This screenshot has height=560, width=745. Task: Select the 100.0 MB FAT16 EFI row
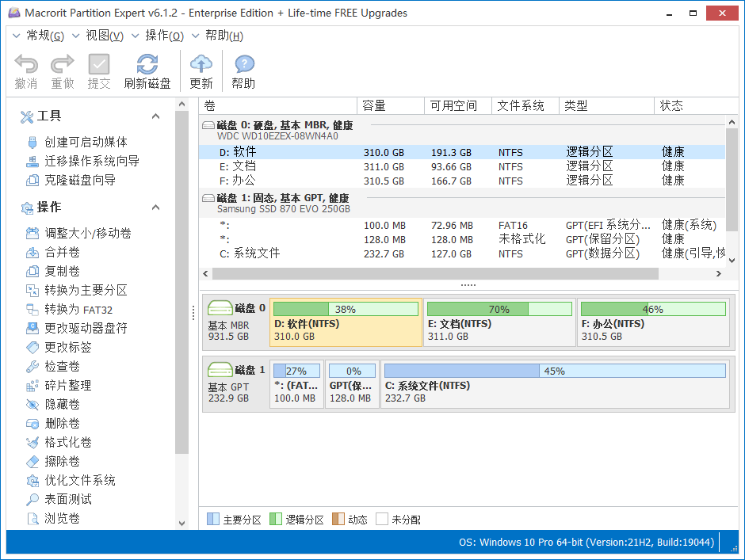[x=462, y=225]
